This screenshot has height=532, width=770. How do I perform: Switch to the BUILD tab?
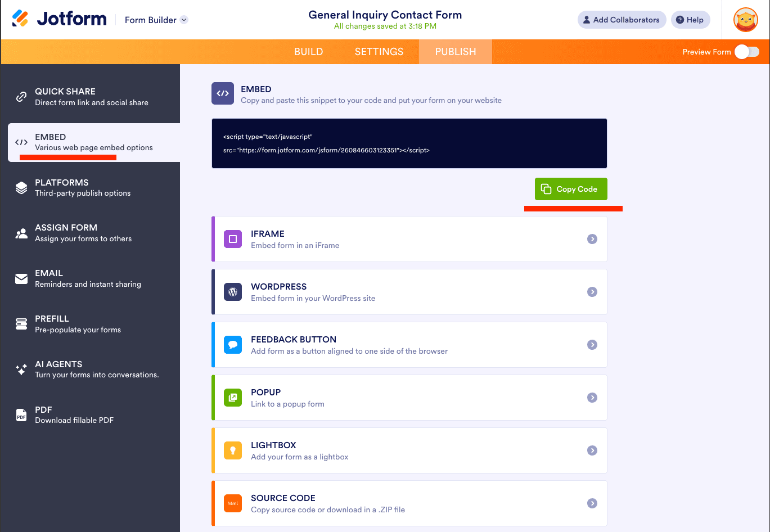[x=308, y=52]
